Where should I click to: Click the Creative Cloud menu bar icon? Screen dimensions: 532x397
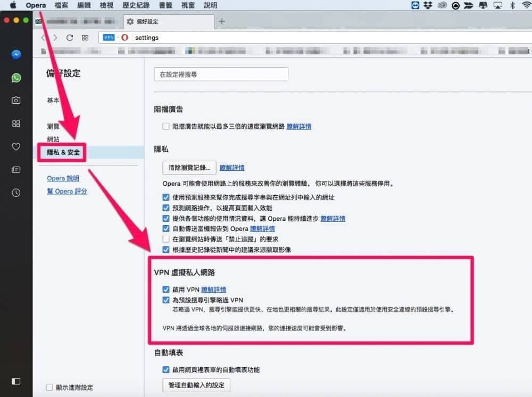click(x=442, y=5)
